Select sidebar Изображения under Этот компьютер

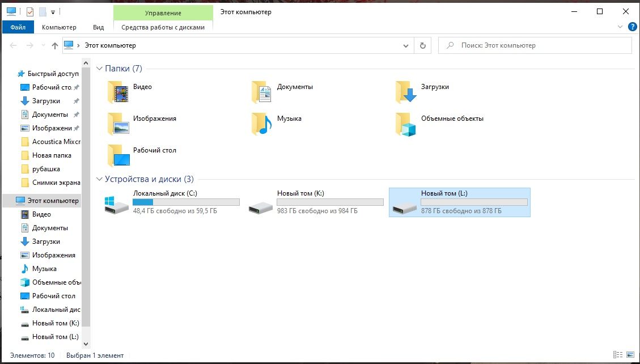click(x=54, y=255)
